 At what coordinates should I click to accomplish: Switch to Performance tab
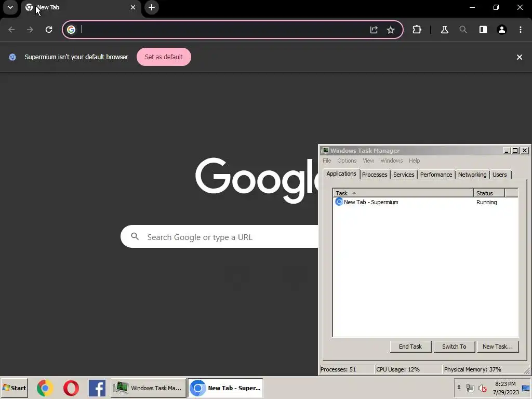436,175
